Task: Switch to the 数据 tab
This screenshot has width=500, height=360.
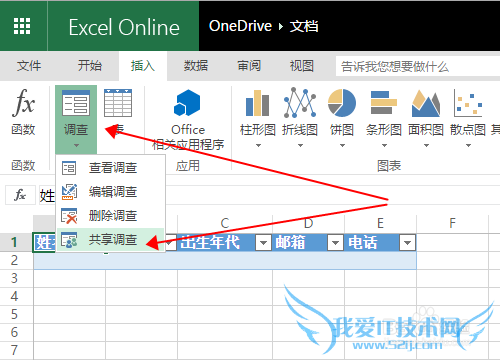Action: click(x=196, y=66)
